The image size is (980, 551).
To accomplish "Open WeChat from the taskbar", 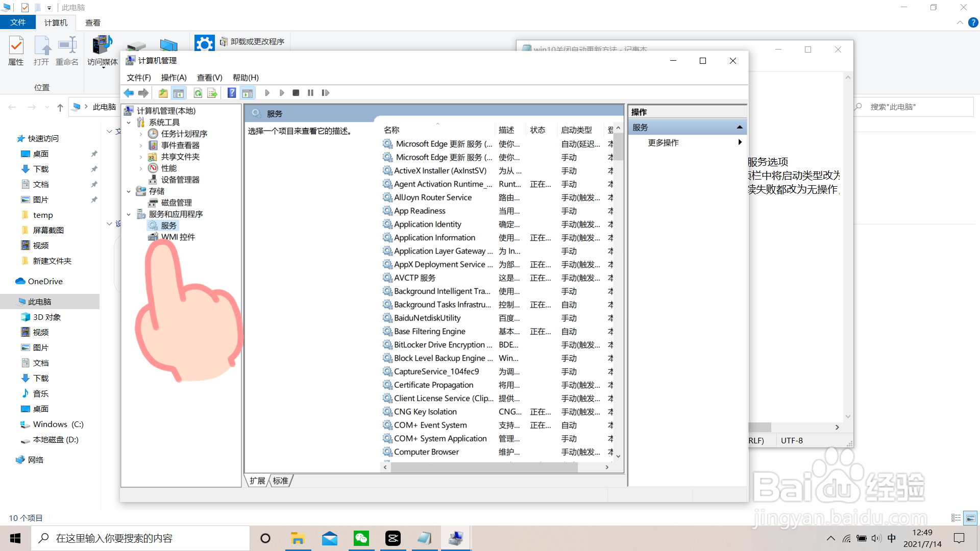I will [361, 538].
